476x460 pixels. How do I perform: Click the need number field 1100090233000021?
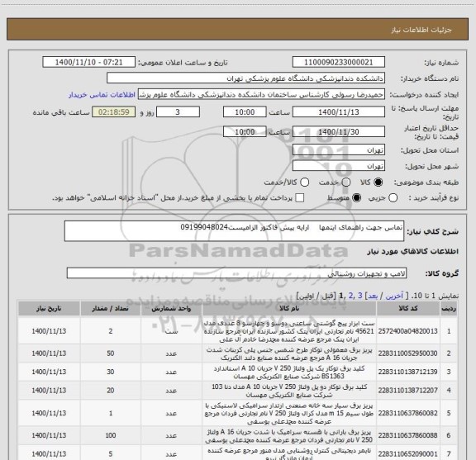point(339,62)
